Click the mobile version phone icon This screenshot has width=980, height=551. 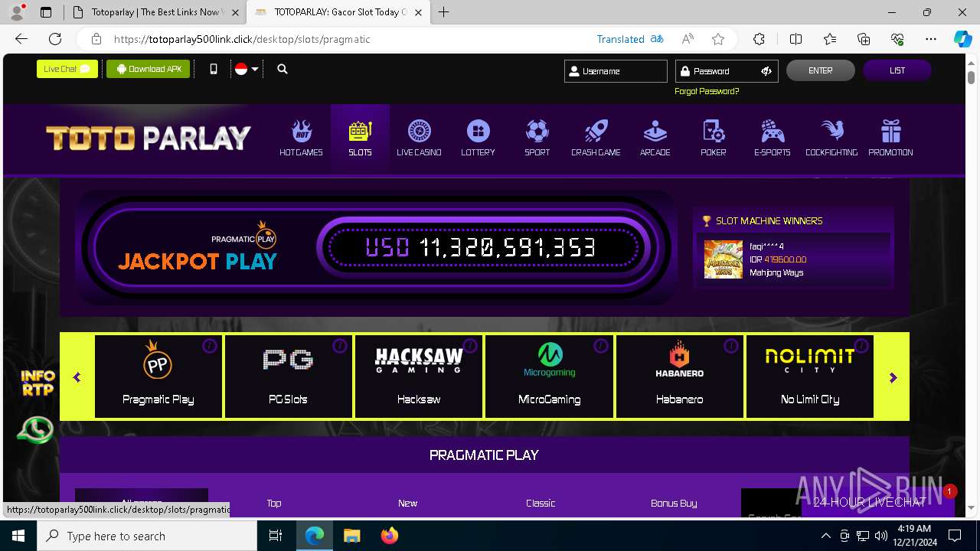click(x=214, y=69)
